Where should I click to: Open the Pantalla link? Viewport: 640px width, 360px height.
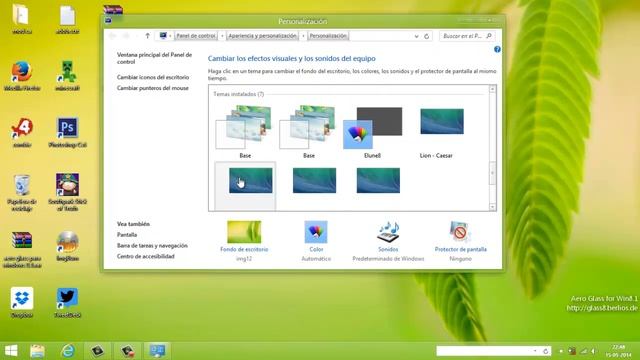point(127,235)
